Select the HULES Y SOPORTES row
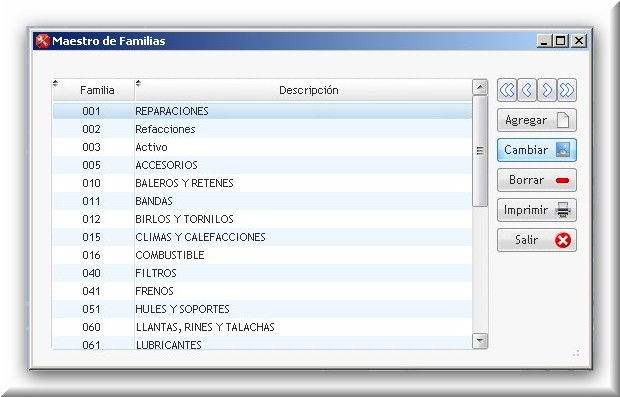The width and height of the screenshot is (620, 397). click(x=262, y=309)
